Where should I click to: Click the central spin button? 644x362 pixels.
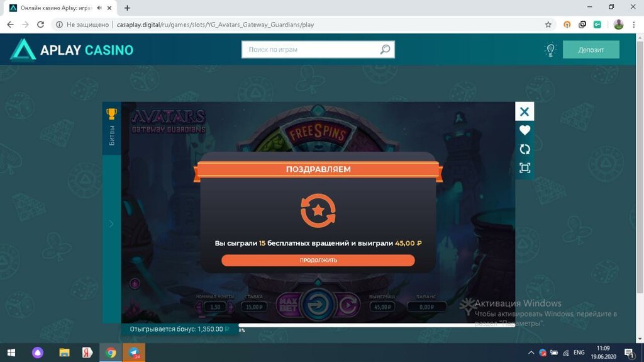317,306
